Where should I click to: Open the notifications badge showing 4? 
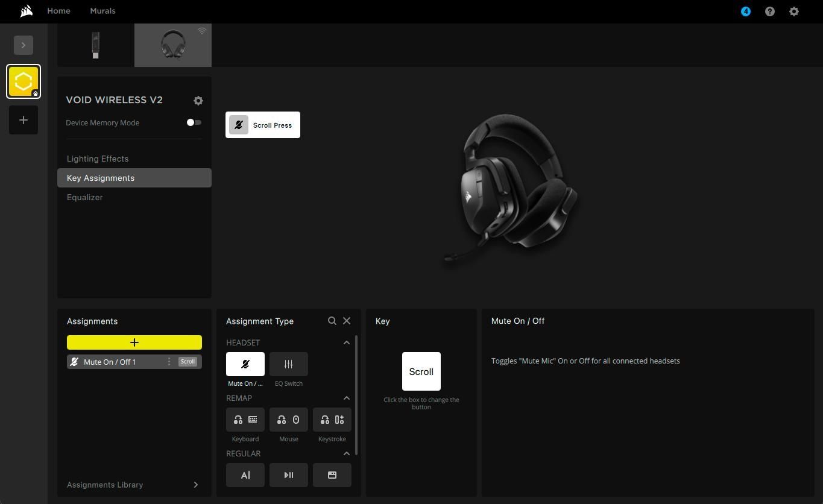tap(746, 11)
